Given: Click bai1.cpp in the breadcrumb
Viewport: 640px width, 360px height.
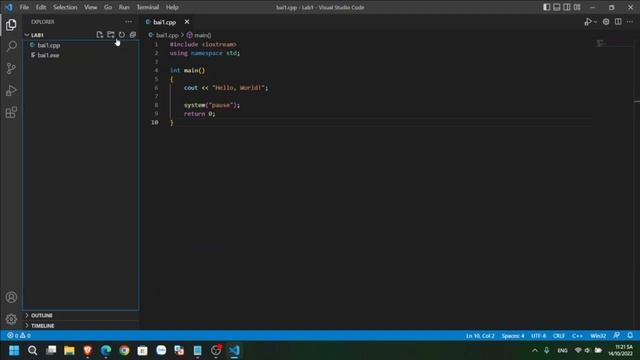Looking at the screenshot, I should (167, 35).
